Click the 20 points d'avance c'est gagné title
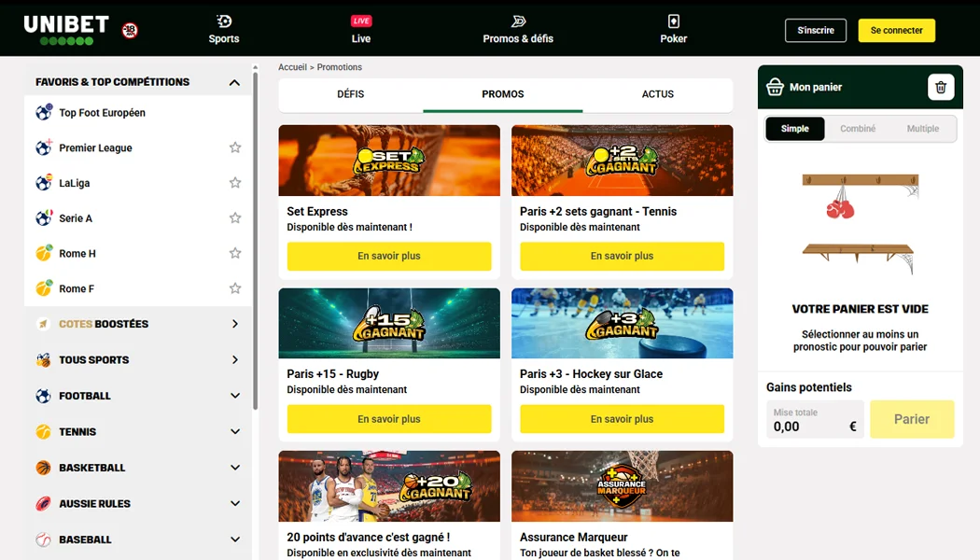Image resolution: width=980 pixels, height=560 pixels. 368,538
